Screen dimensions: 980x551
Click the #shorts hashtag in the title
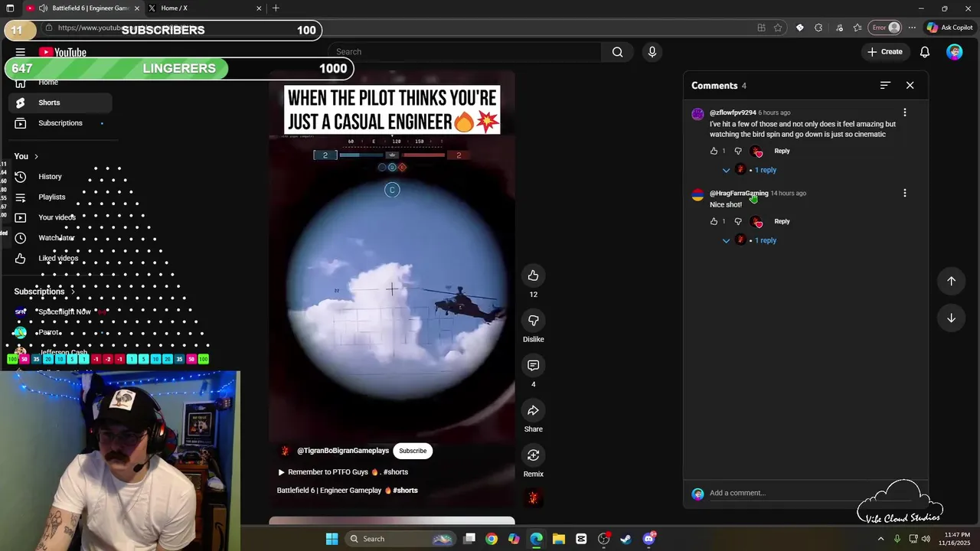[405, 491]
